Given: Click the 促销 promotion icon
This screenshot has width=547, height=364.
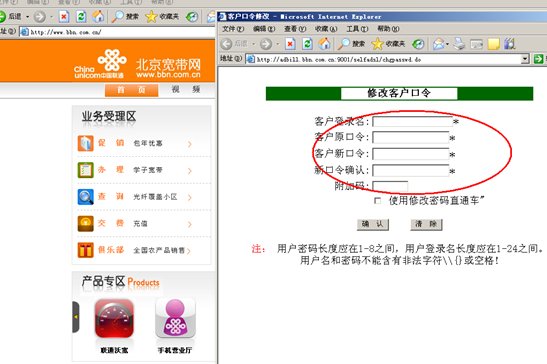Looking at the screenshot, I should click(85, 143).
